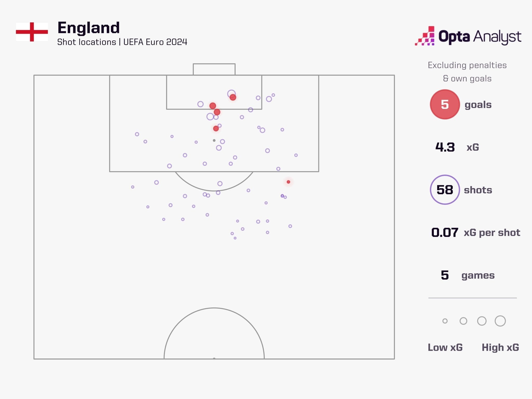532x399 pixels.
Task: Click the Excluding penalties & own goals note
Action: pos(467,72)
